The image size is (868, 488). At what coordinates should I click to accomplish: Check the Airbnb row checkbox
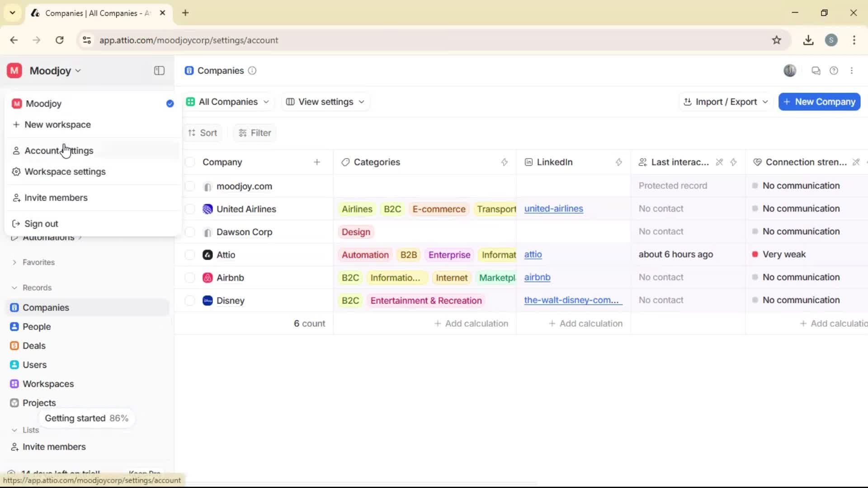[x=190, y=278]
